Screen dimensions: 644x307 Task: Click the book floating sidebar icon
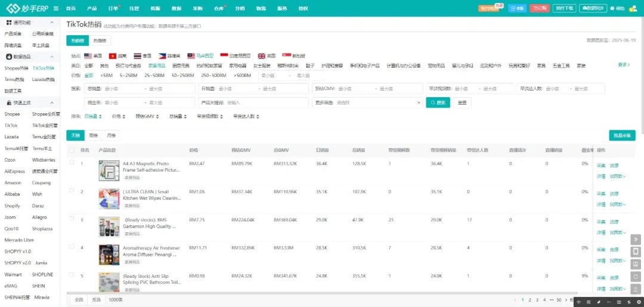click(x=636, y=264)
